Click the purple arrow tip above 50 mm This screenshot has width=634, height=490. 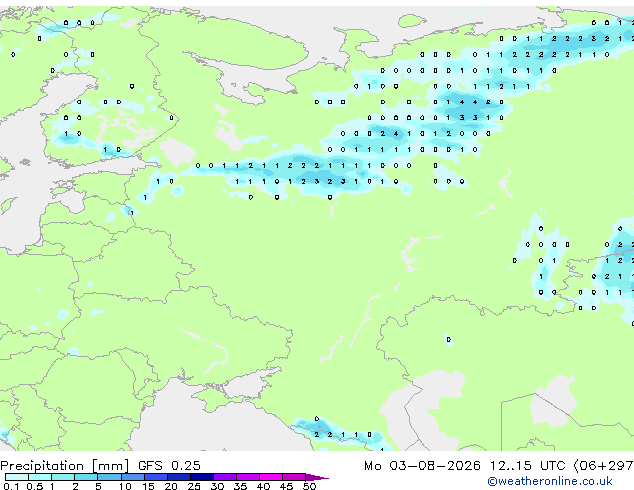(317, 477)
